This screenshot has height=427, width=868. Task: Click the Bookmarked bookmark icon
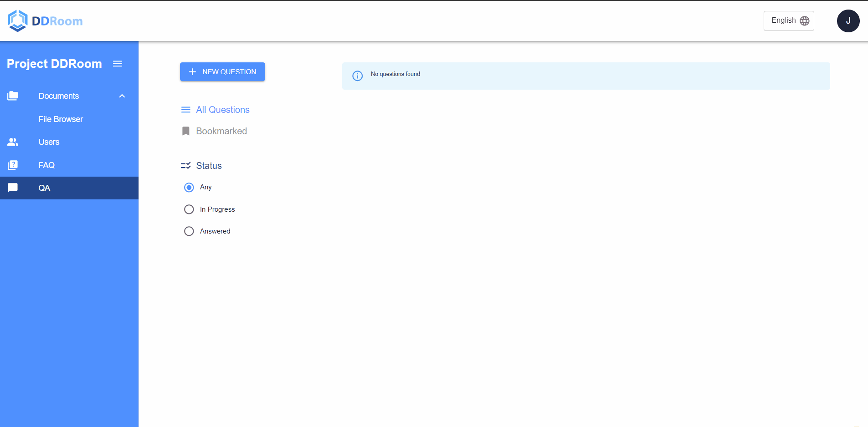pyautogui.click(x=186, y=131)
